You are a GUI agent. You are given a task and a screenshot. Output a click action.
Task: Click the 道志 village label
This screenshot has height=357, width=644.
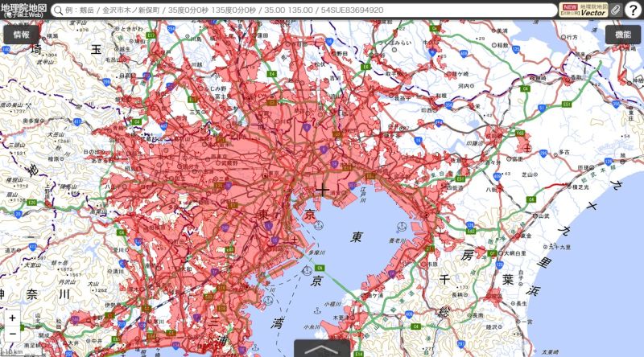pyautogui.click(x=10, y=250)
